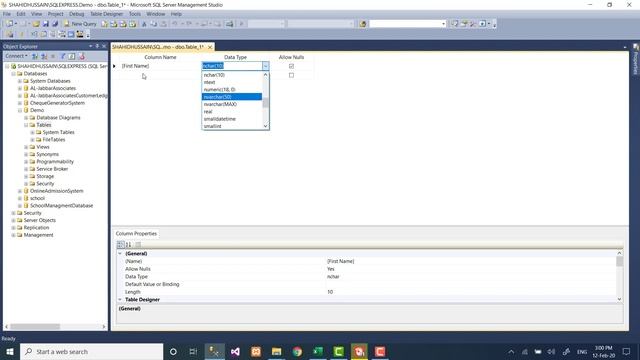This screenshot has height=360, width=640.
Task: Click the Connect Object Explorer plug icon
Action: point(35,56)
